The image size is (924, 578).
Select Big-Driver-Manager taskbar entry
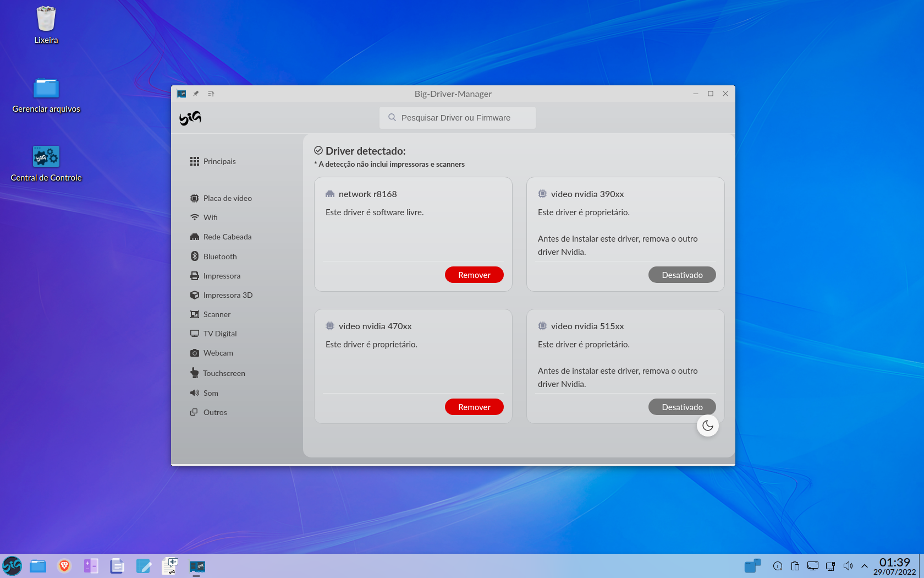point(197,566)
